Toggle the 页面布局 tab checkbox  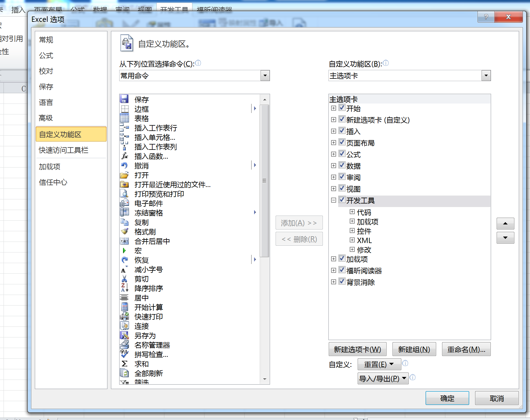(x=342, y=142)
